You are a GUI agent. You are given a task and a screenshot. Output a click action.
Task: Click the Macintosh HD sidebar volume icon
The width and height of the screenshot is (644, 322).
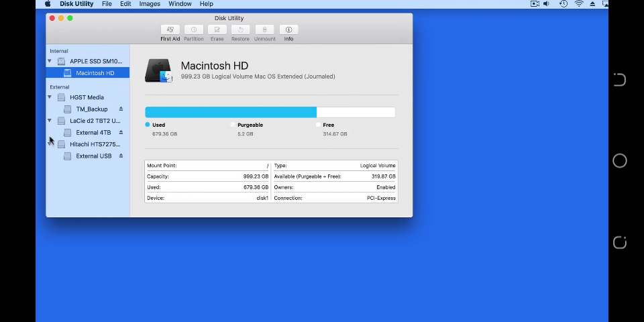(67, 73)
